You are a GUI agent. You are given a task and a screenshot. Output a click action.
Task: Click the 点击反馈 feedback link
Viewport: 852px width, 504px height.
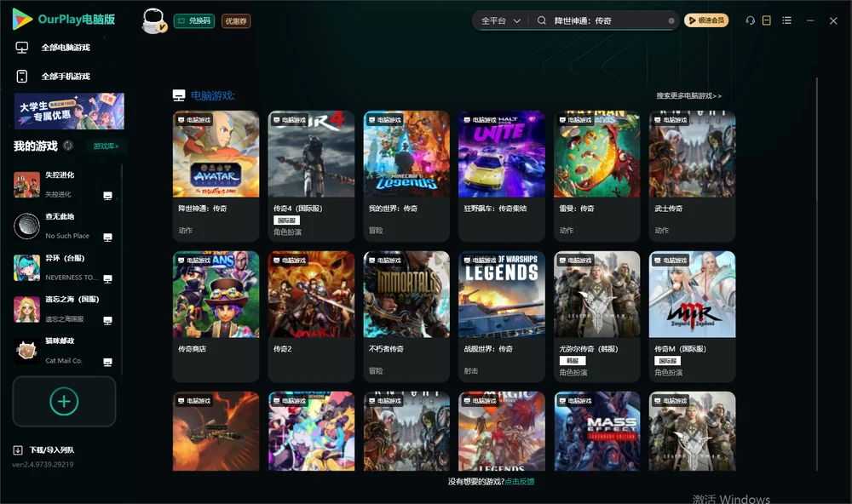pos(520,481)
